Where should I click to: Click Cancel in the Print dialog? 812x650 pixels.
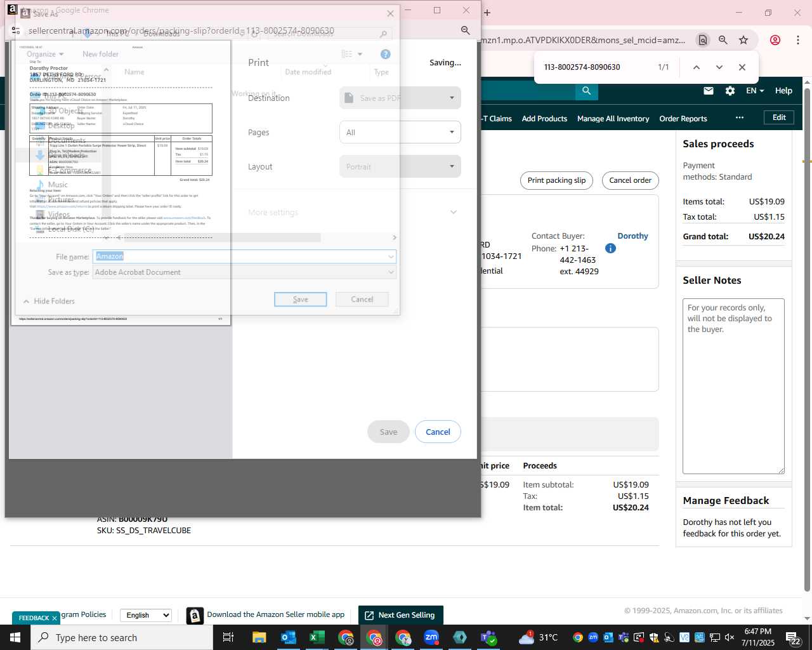(x=438, y=432)
